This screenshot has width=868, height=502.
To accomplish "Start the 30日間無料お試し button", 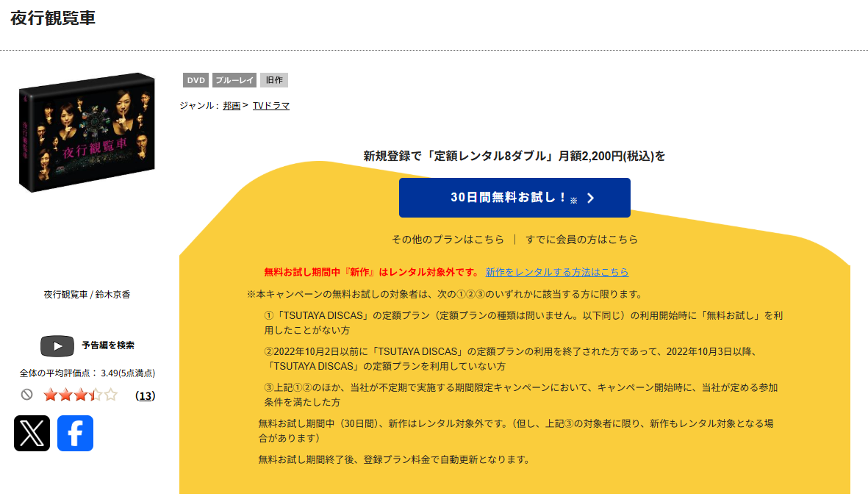I will (514, 198).
